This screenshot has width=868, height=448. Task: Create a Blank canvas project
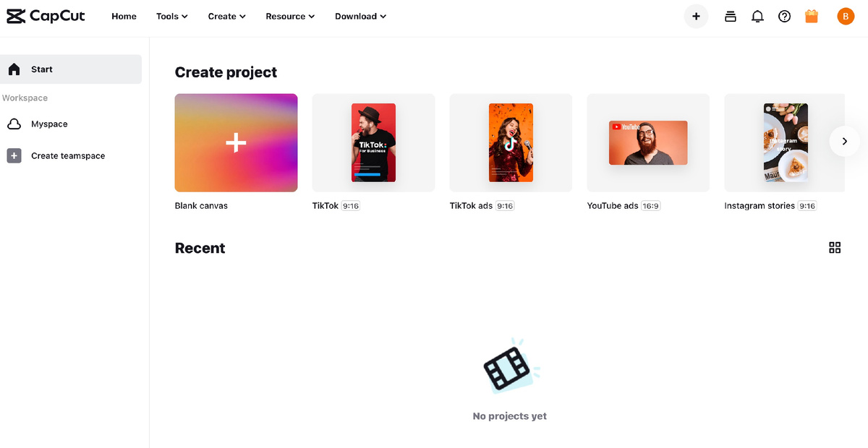click(236, 142)
